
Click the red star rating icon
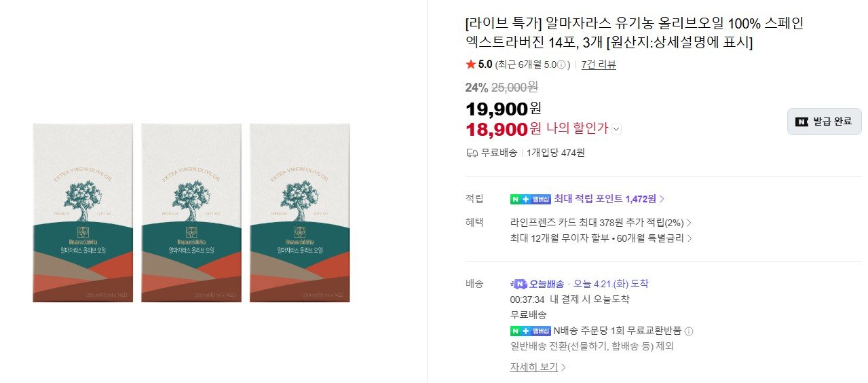(x=471, y=65)
